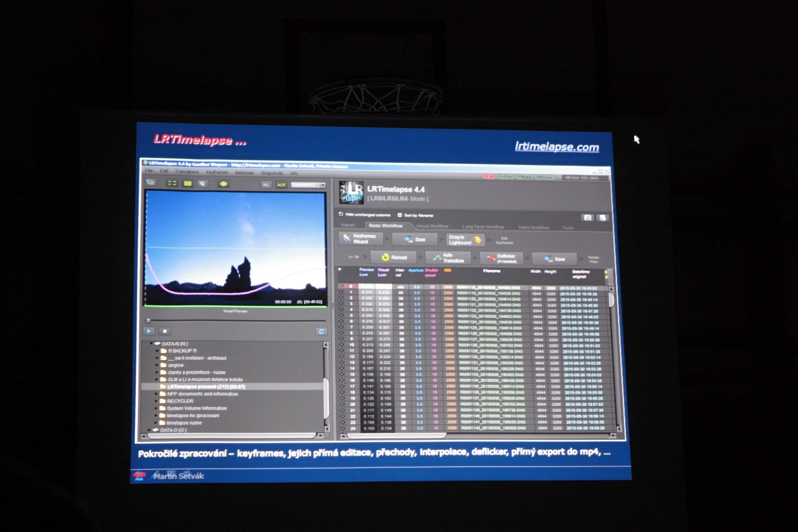Viewport: 798px width, 532px height.
Task: Open the Metadata menu
Action: pos(244,173)
